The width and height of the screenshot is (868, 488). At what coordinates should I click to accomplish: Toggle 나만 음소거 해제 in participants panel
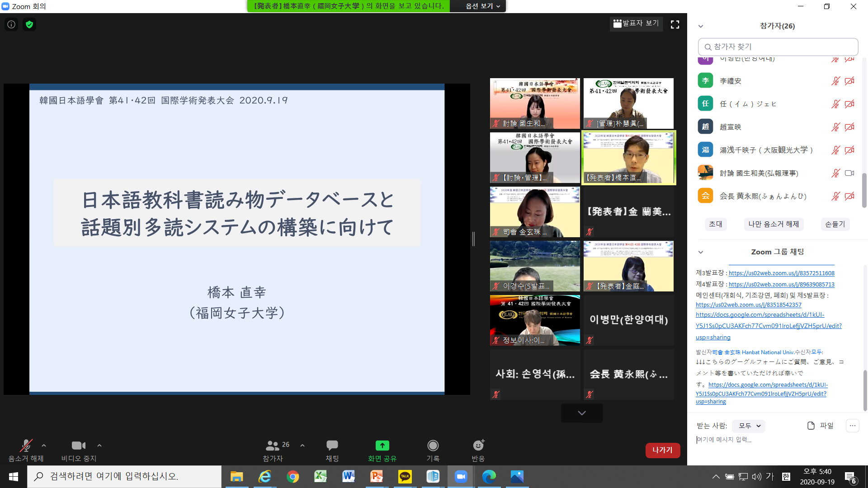pos(774,224)
